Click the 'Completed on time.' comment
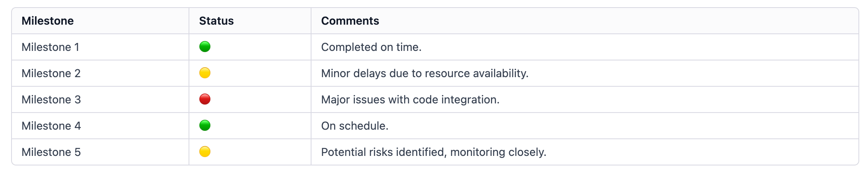The width and height of the screenshot is (868, 175). (x=371, y=47)
